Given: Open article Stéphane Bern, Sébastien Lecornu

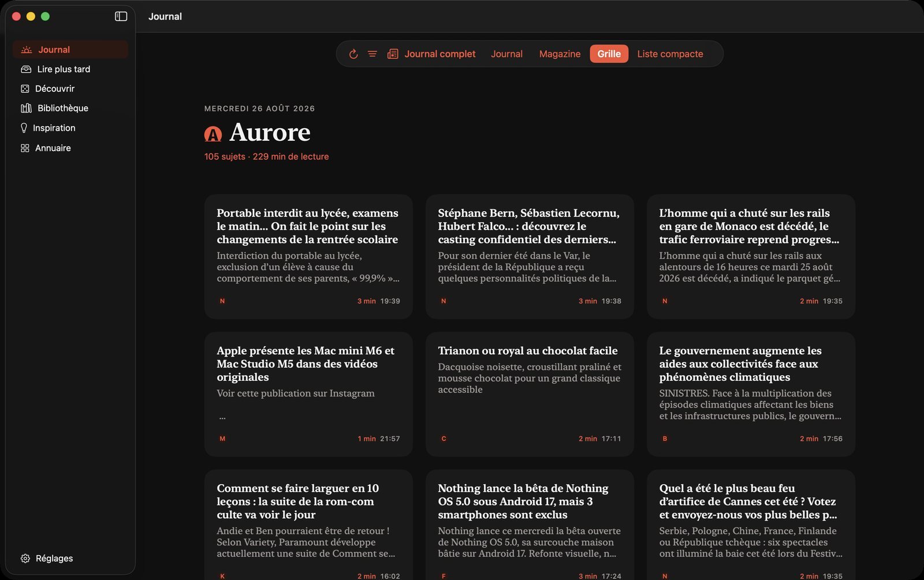Looking at the screenshot, I should 530,257.
